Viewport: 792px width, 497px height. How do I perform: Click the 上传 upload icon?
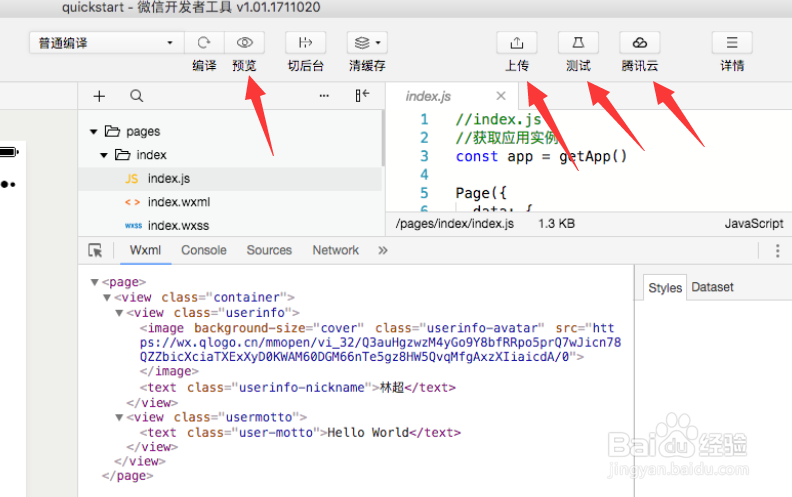[x=517, y=43]
